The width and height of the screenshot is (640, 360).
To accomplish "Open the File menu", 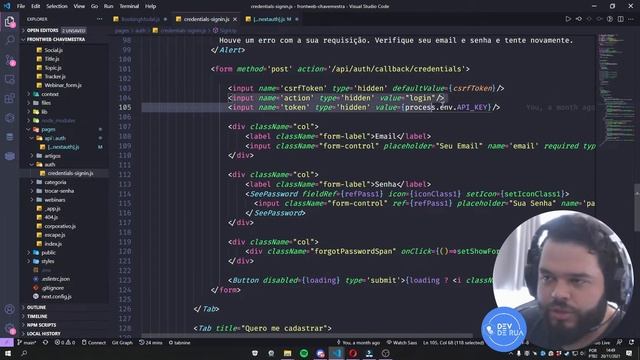I will (x=21, y=6).
